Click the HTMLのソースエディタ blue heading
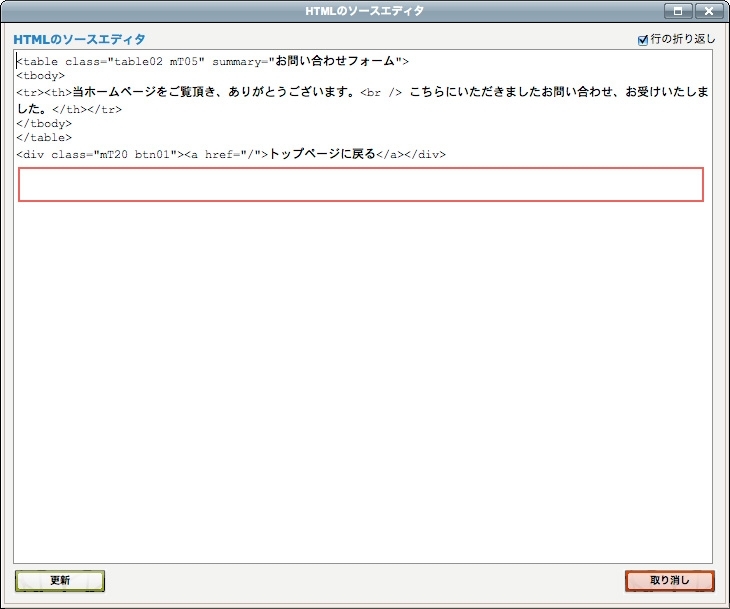 point(79,40)
